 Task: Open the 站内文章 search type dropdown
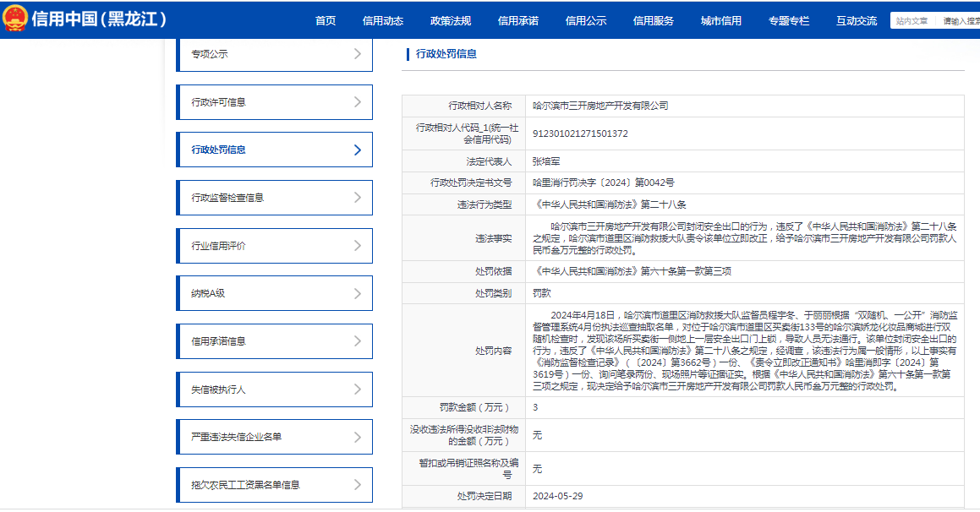(912, 21)
